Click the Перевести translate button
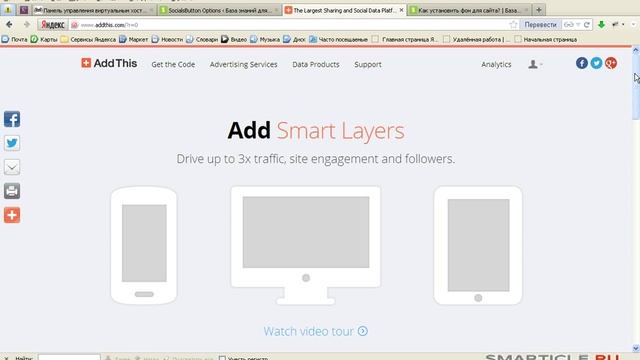 tap(540, 25)
